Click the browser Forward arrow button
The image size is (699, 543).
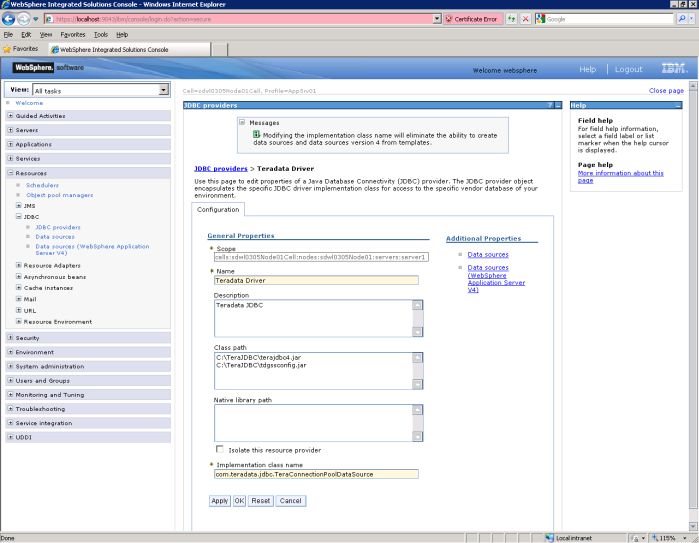coord(23,19)
